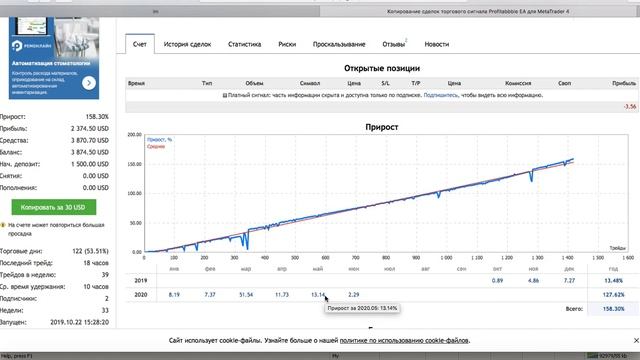Click 2020 June growth value 2.29

(353, 295)
